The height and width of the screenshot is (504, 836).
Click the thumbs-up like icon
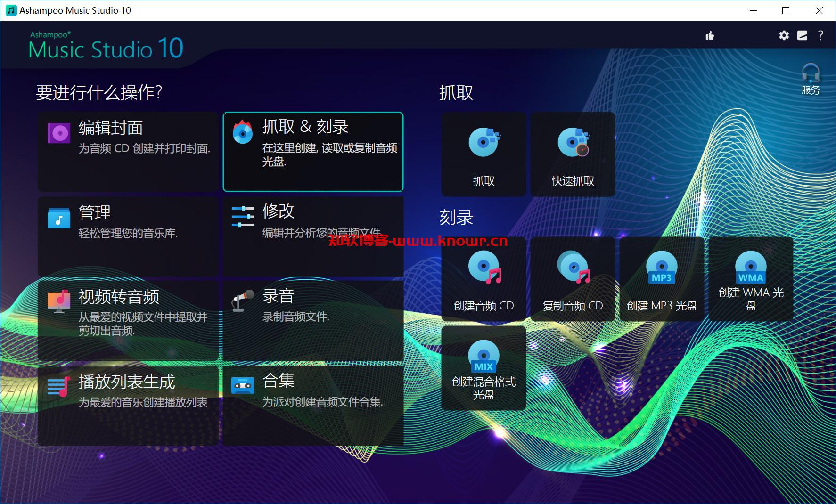coord(710,36)
